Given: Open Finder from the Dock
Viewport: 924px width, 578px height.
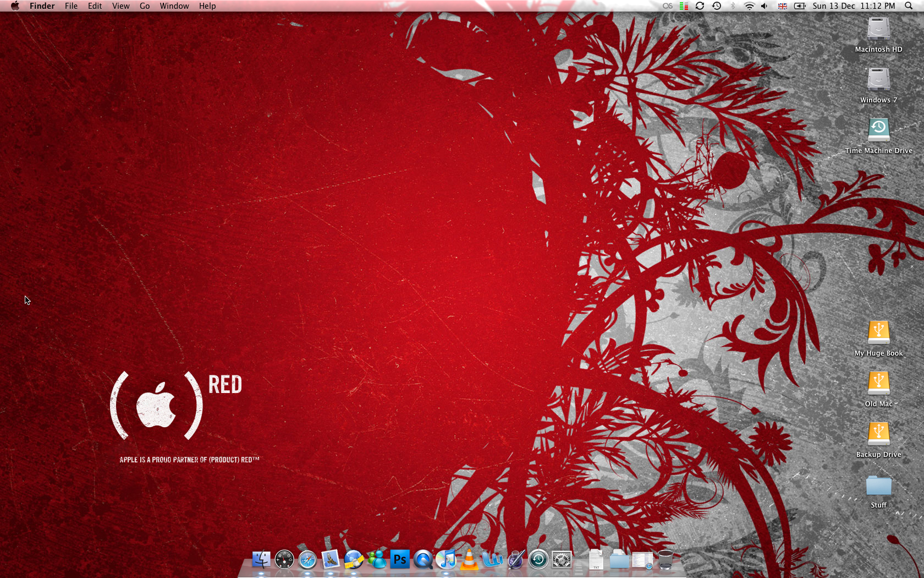Looking at the screenshot, I should pyautogui.click(x=261, y=560).
